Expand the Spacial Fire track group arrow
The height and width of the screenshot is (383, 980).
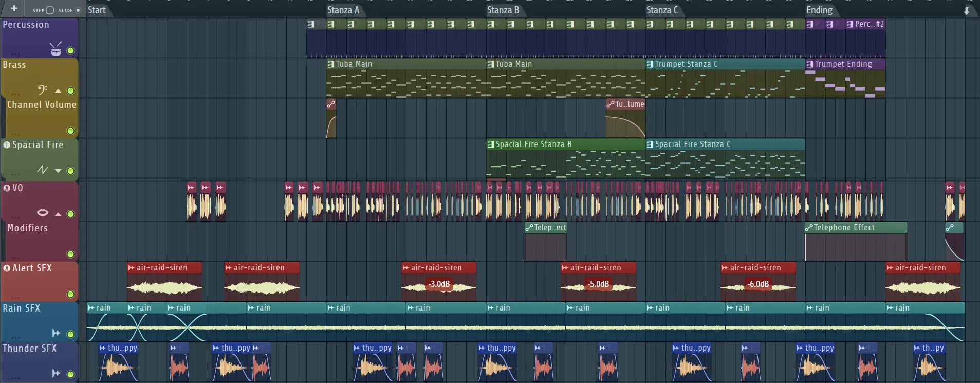(58, 171)
